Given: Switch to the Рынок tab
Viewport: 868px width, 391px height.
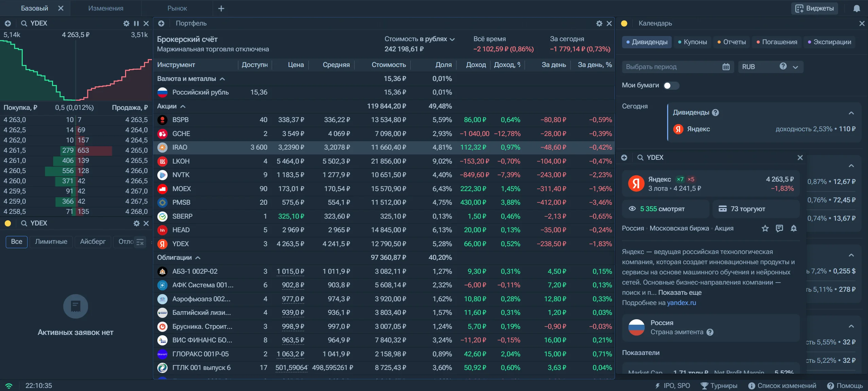Looking at the screenshot, I should point(177,8).
